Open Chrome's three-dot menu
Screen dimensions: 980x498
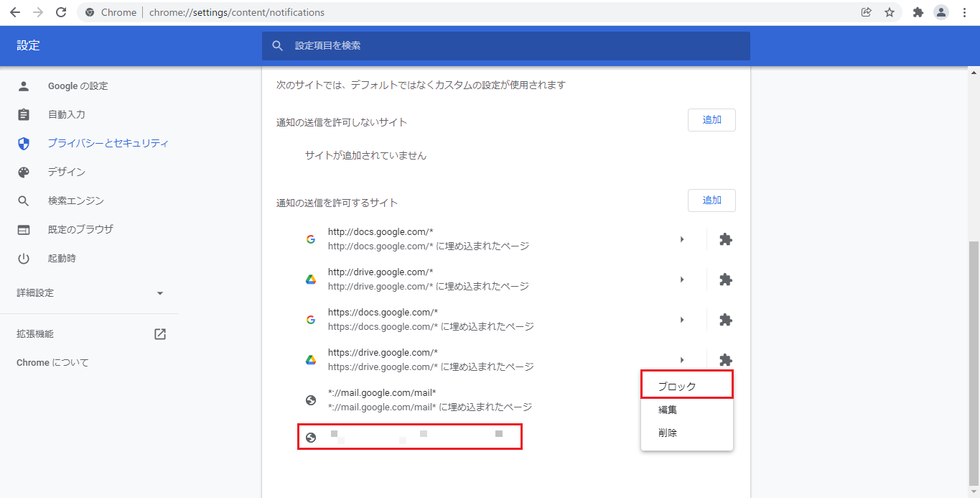(x=964, y=12)
